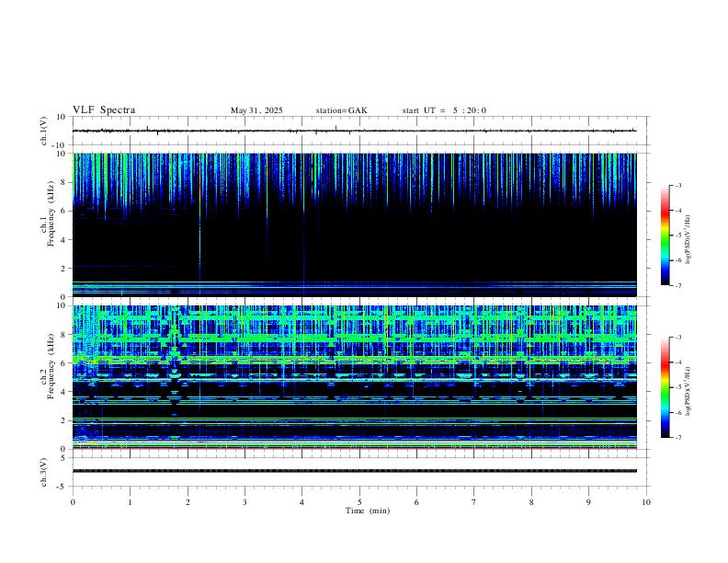Click the "VLF Spectra" plot title
The height and width of the screenshot is (563, 728).
click(x=104, y=110)
